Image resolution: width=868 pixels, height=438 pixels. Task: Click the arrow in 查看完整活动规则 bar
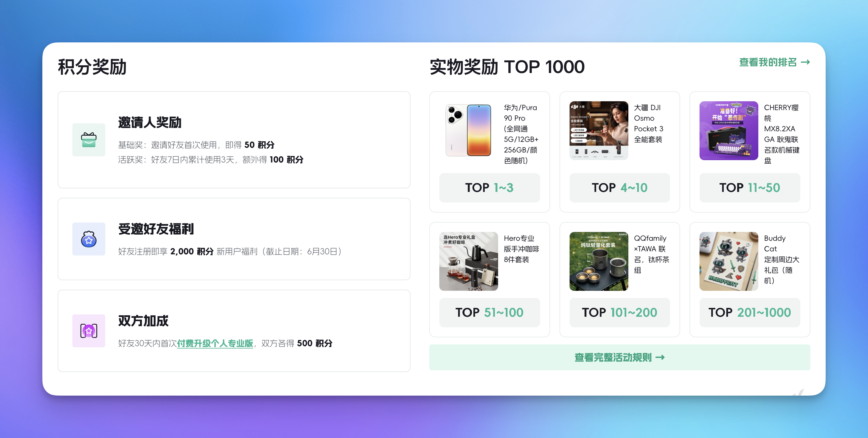pos(660,357)
